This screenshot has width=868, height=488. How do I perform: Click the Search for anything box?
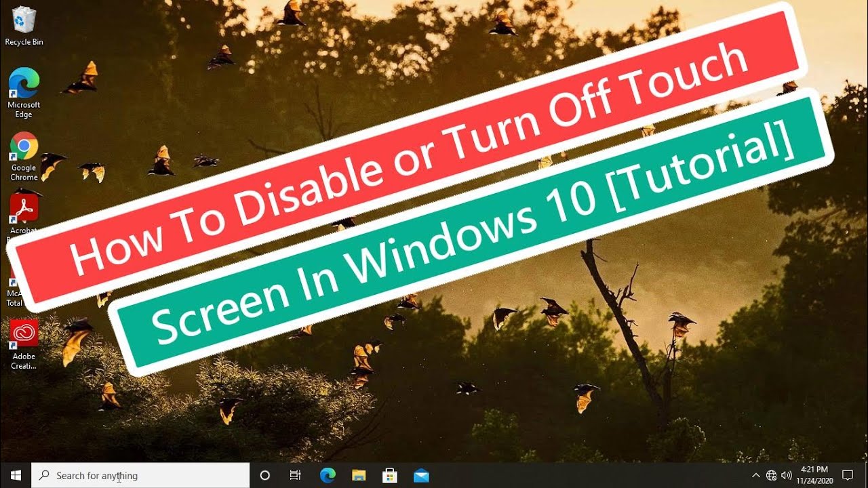click(x=140, y=475)
